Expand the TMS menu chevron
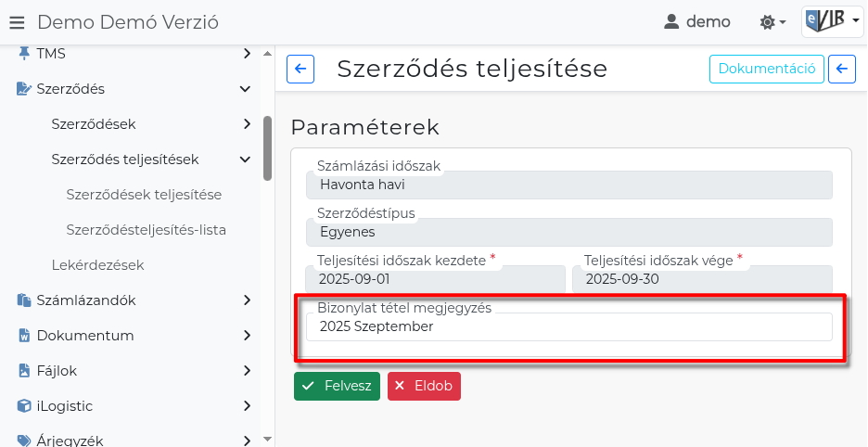 246,54
